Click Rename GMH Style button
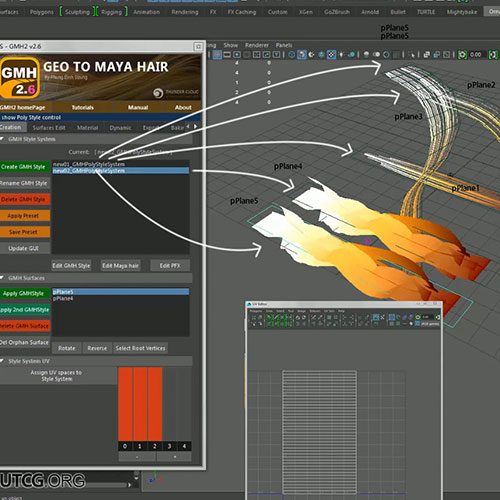This screenshot has width=500, height=500. pyautogui.click(x=24, y=183)
